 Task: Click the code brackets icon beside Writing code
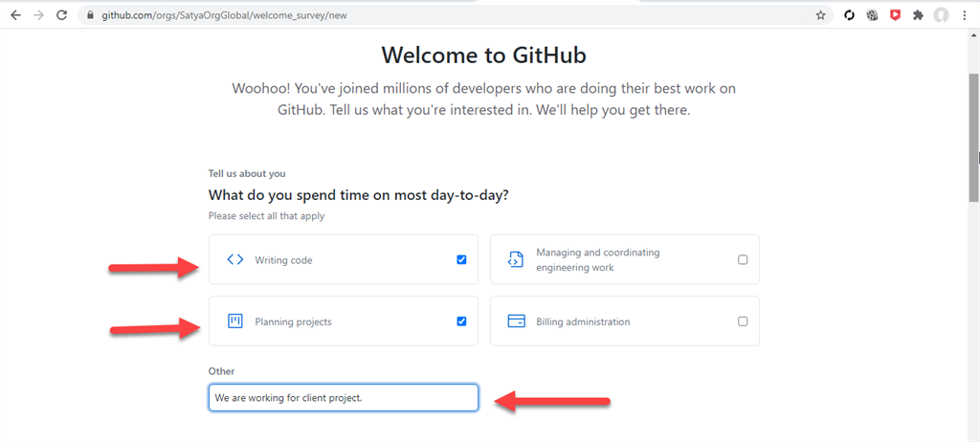(x=235, y=259)
